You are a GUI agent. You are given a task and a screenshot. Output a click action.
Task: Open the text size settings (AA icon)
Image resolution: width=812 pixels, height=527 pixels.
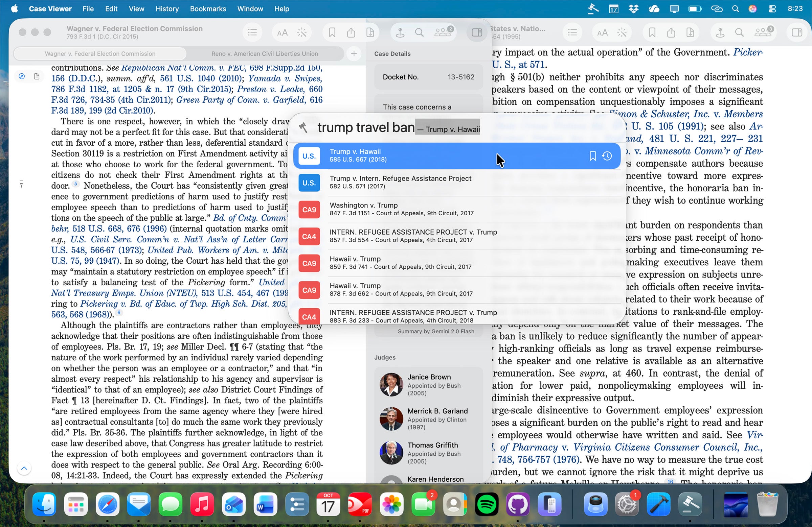pos(283,32)
